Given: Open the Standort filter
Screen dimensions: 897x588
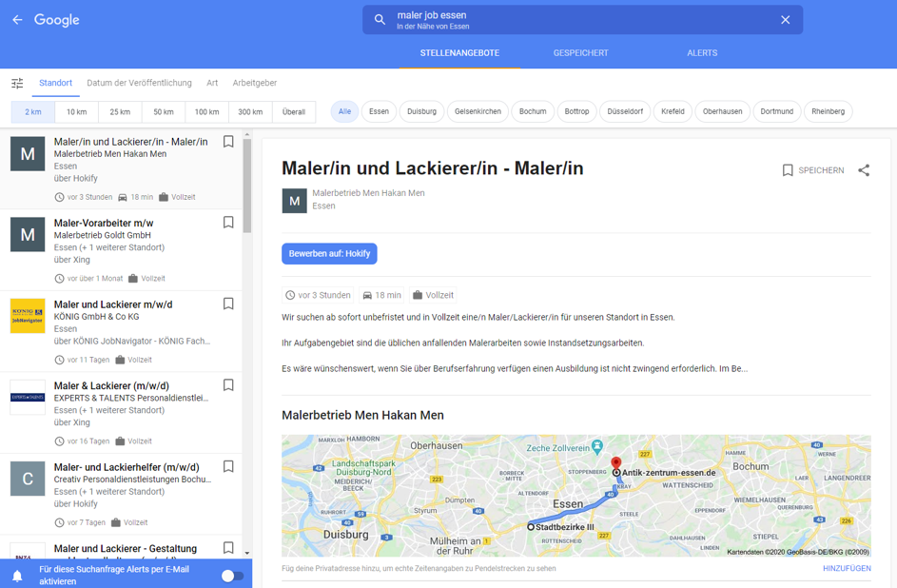Looking at the screenshot, I should point(55,83).
